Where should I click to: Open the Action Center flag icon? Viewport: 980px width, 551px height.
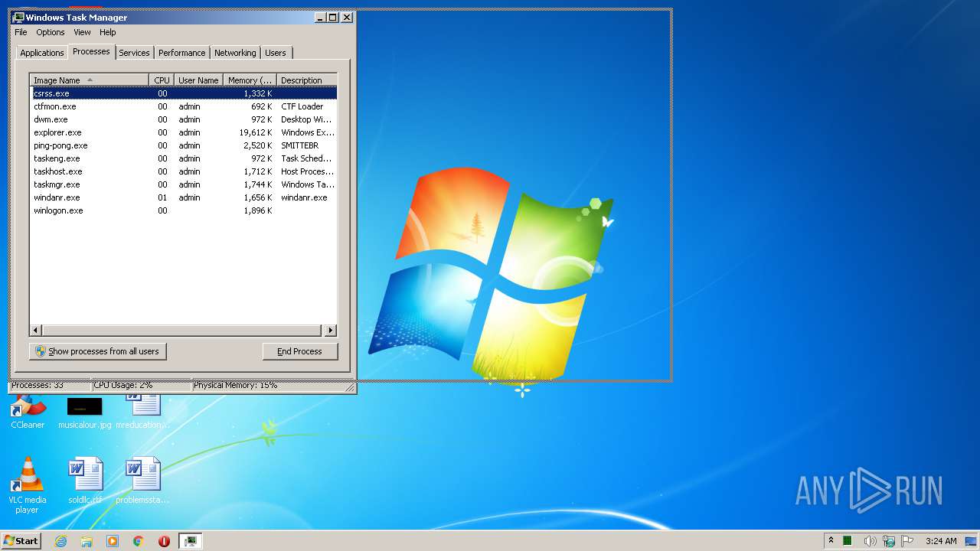point(907,541)
